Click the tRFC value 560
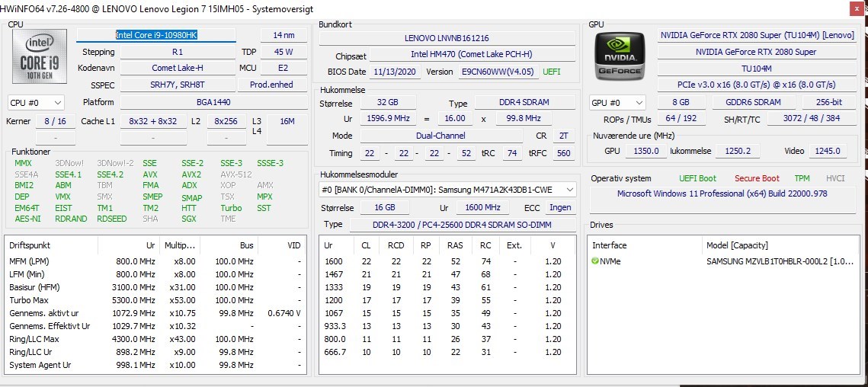868x387 pixels. [563, 153]
